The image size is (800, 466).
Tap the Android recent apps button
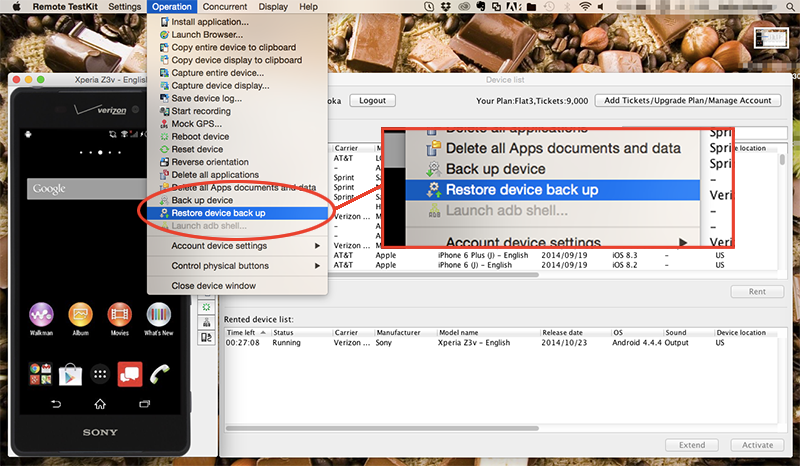[144, 404]
